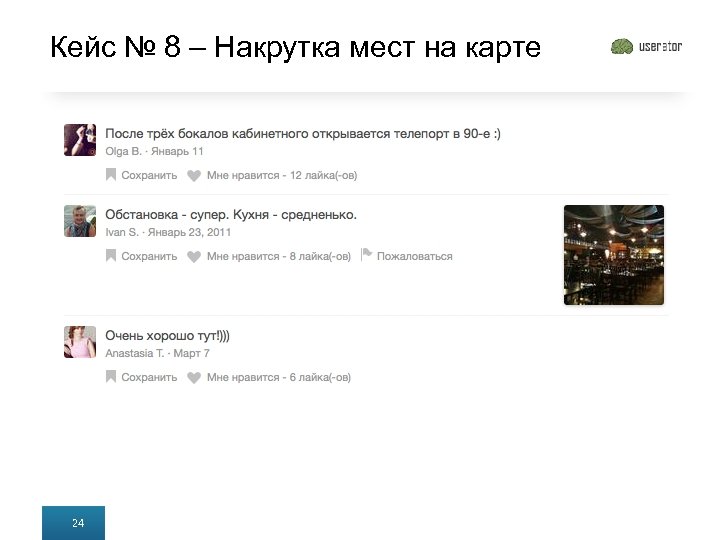Click the date Январь 23, 2011

tap(189, 232)
